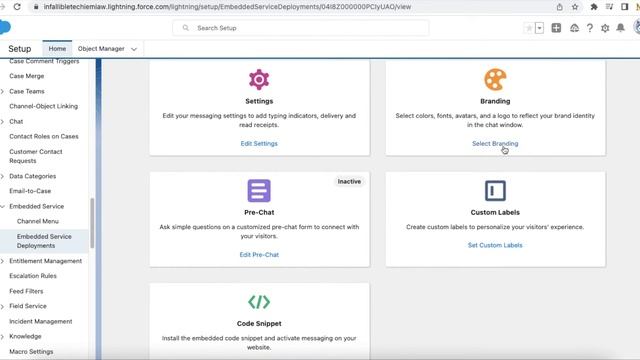Open Email-to-Case in sidebar
640x360 pixels.
point(30,191)
